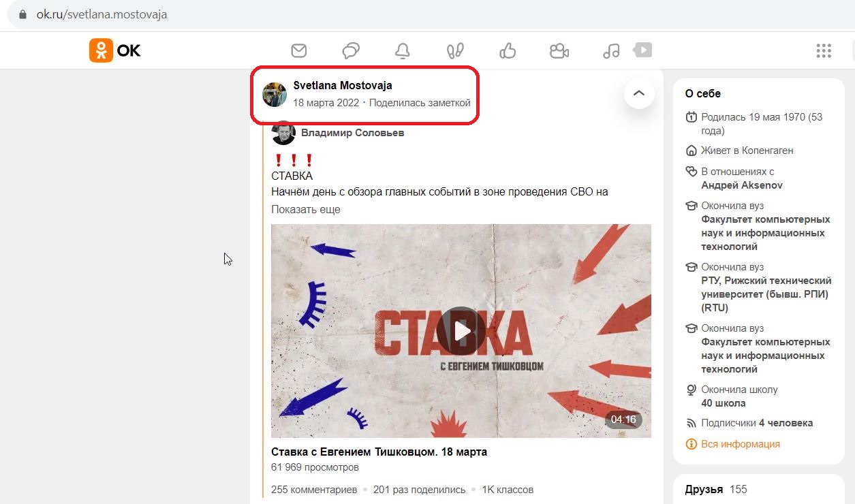Open the Discussions chat bubble icon

(351, 50)
